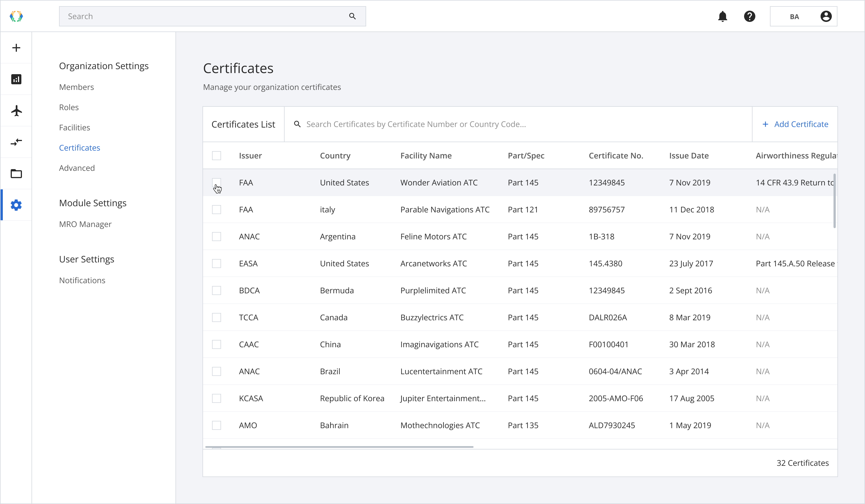The width and height of the screenshot is (865, 504).
Task: Open the airplane icon in sidebar
Action: [x=16, y=111]
